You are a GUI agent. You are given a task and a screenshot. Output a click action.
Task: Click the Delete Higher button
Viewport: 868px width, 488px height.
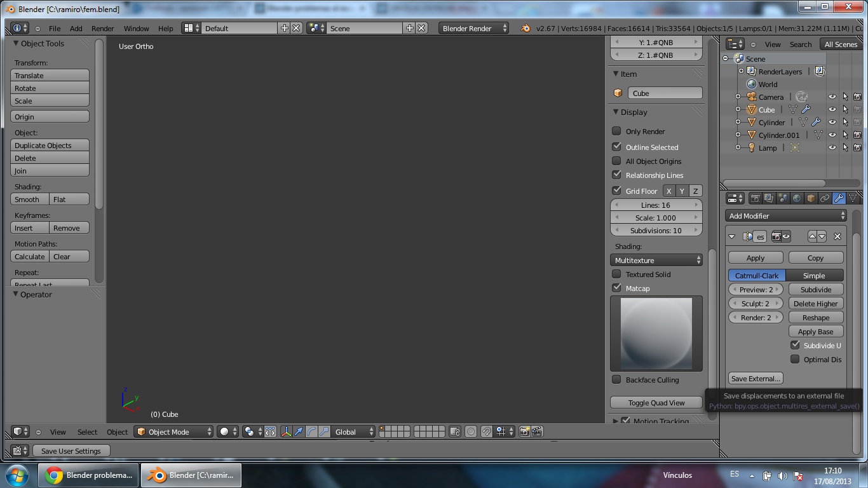click(816, 303)
